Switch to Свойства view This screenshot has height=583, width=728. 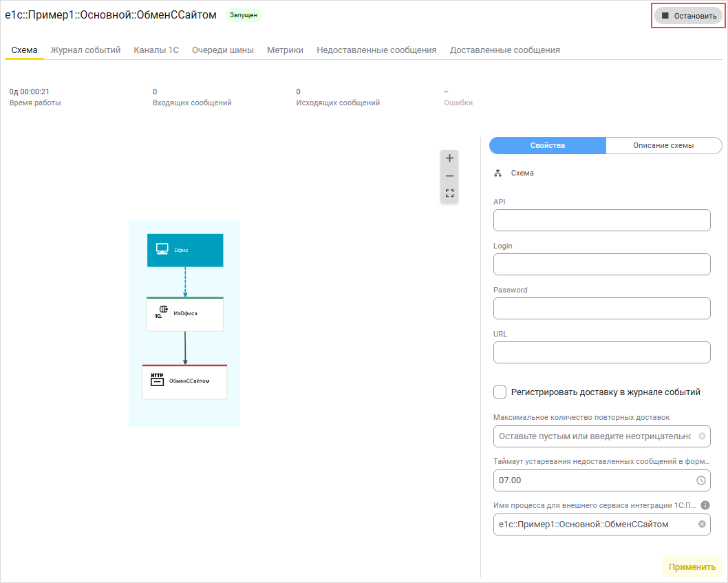[548, 145]
